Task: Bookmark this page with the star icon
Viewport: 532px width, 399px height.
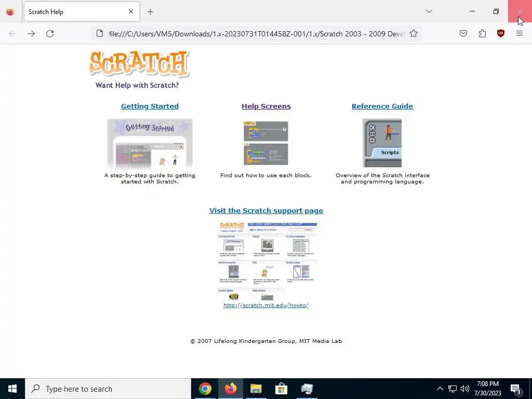Action: click(x=413, y=34)
